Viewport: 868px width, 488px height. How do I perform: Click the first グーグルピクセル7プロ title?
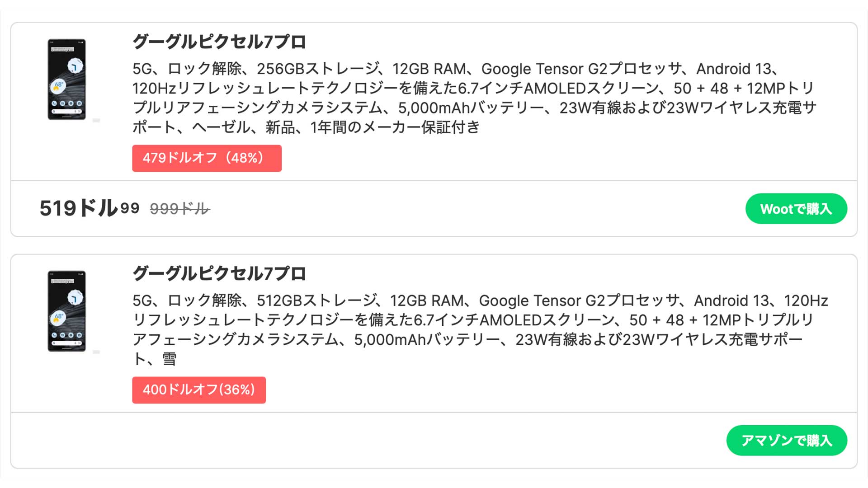(219, 42)
